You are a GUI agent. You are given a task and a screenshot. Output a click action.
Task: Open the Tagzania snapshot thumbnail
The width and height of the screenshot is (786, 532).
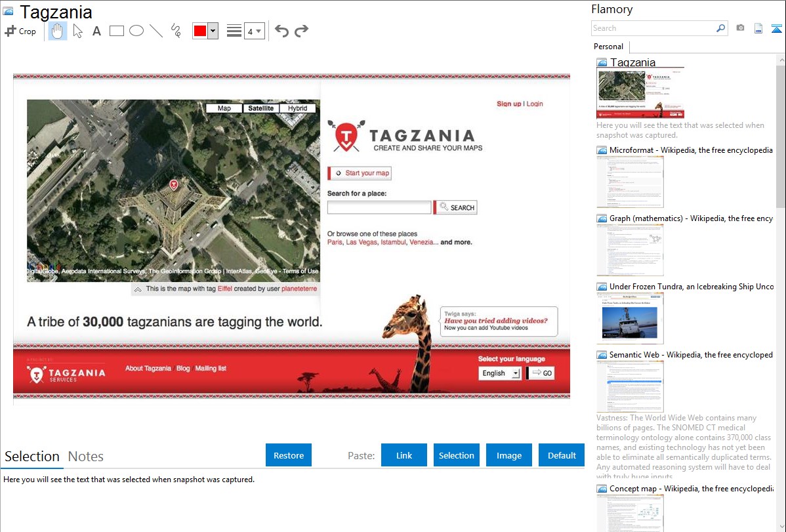coord(640,93)
